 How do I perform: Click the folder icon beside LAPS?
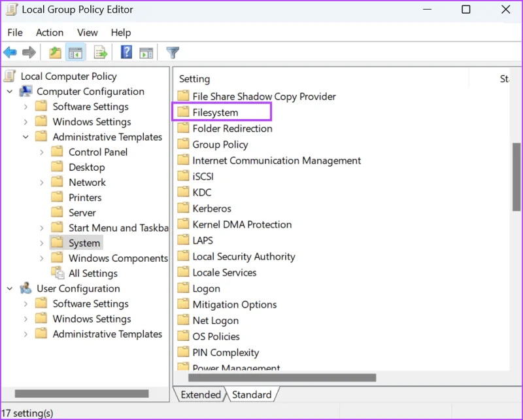coord(183,240)
